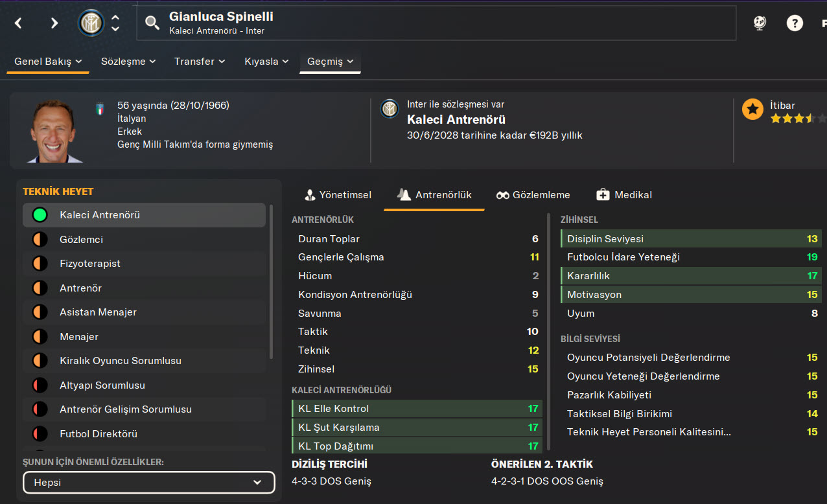Open the Transfer menu
Screen dimensions: 827x504
[x=200, y=62]
